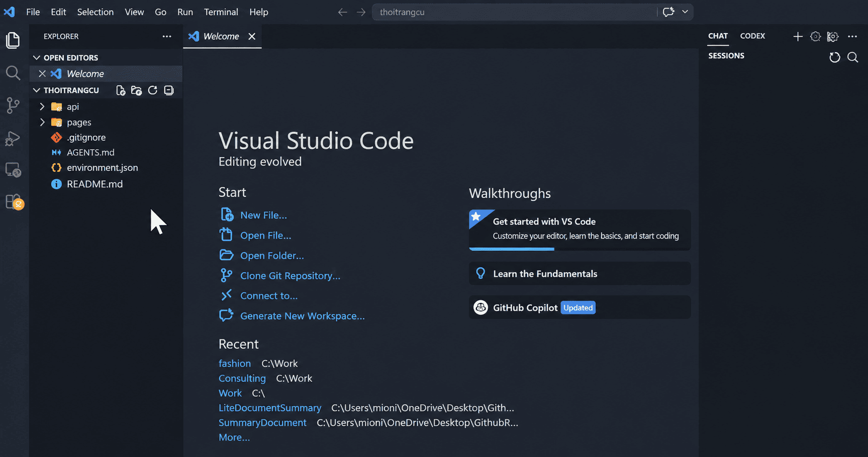Search the chat sessions

click(853, 57)
